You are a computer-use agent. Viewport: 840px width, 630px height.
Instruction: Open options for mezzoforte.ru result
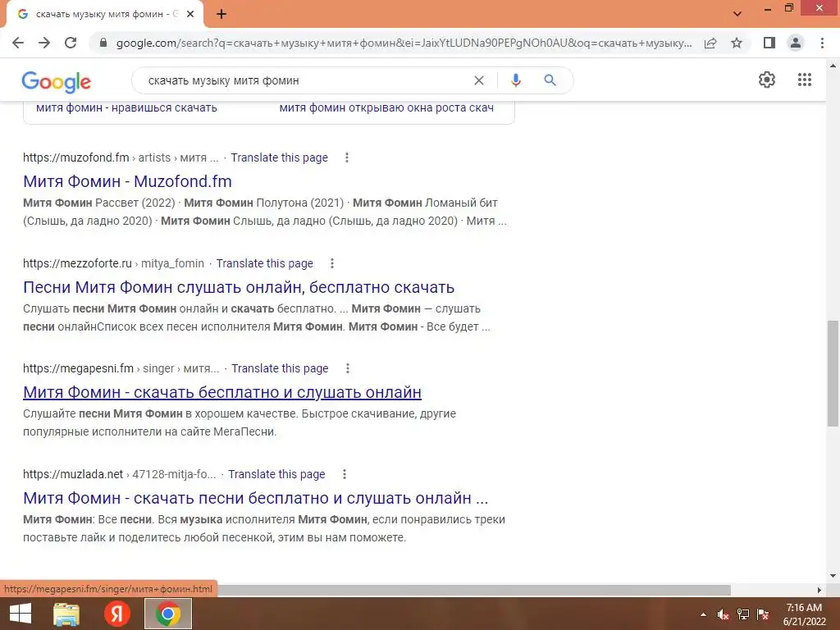click(332, 263)
